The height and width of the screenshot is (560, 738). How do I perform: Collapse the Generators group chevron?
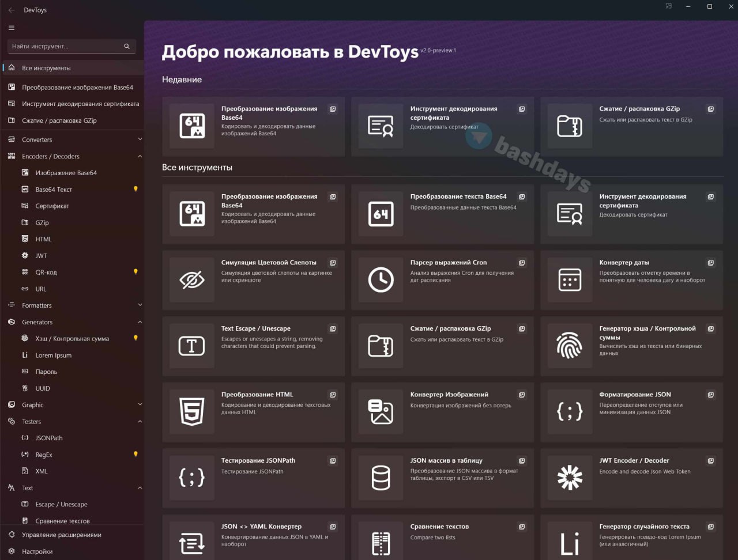tap(140, 322)
